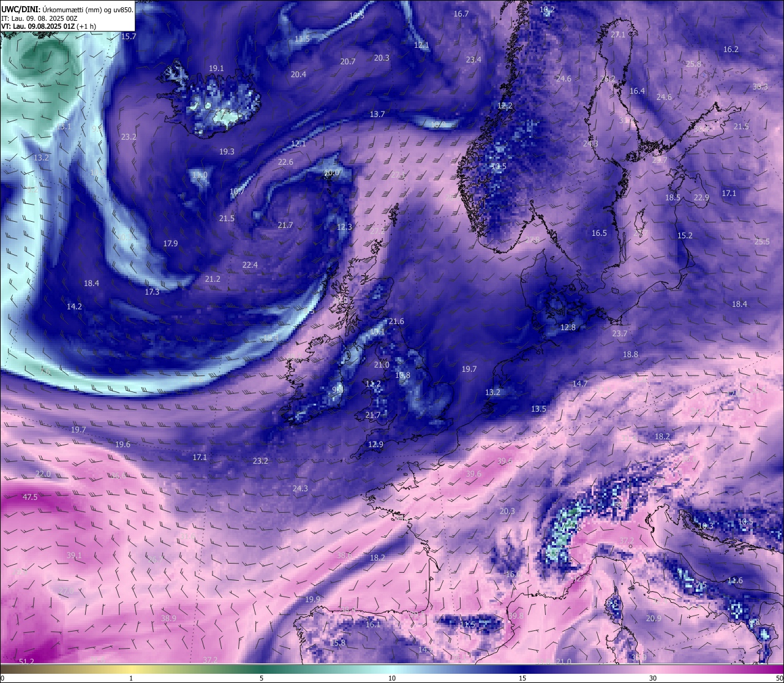Click the 24.3 value label

pos(300,488)
